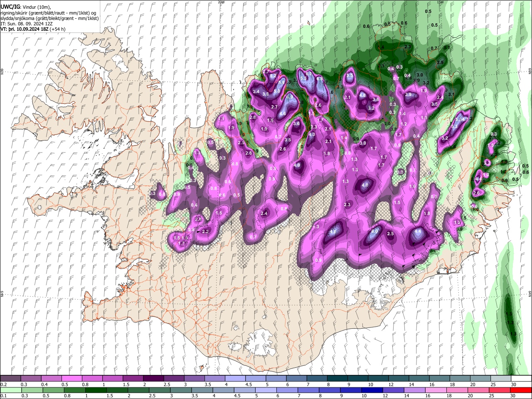Viewport: 532px width, 399px height.
Task: Click the 3.9 precipitation value on the map
Action: [408, 95]
